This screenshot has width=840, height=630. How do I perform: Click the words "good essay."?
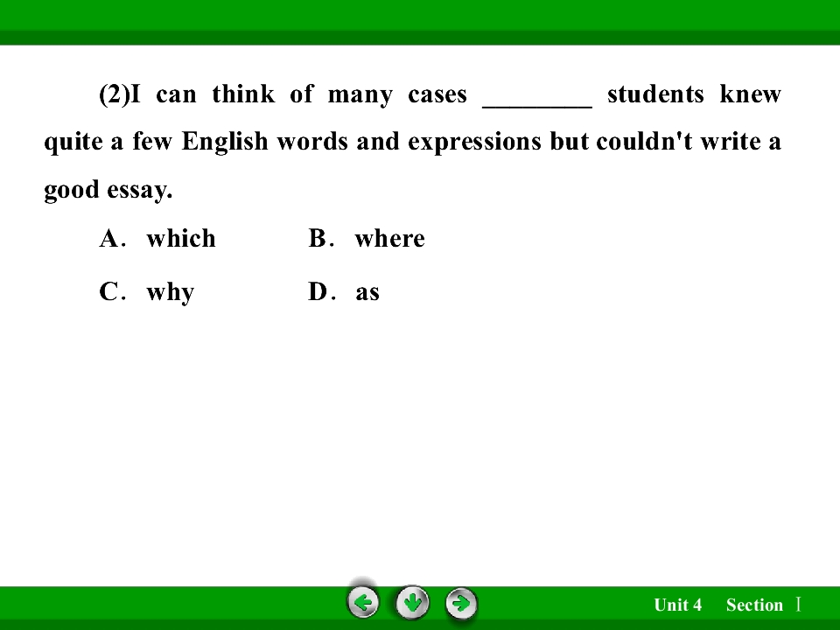tap(108, 190)
